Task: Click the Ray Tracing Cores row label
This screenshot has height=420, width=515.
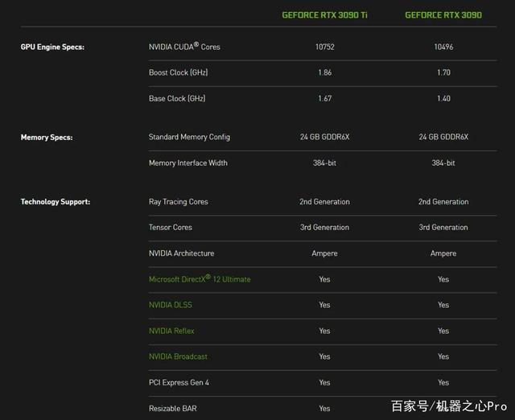Action: [x=179, y=202]
